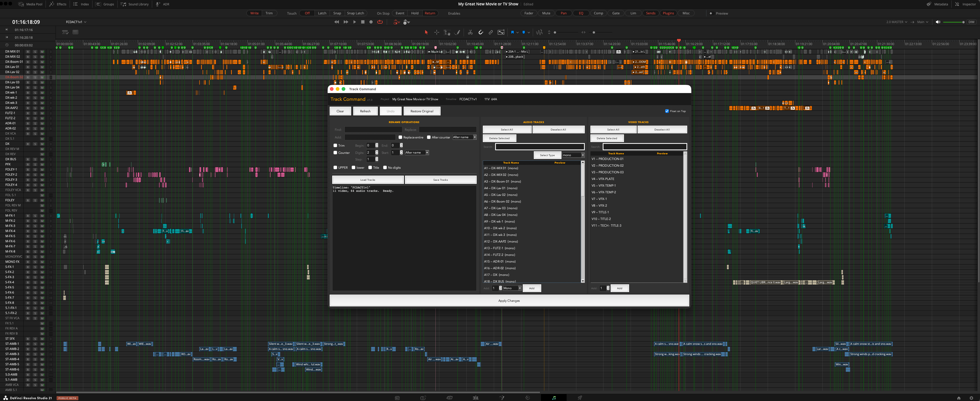Select the pointer selection tool
The image size is (980, 401).
point(426,32)
